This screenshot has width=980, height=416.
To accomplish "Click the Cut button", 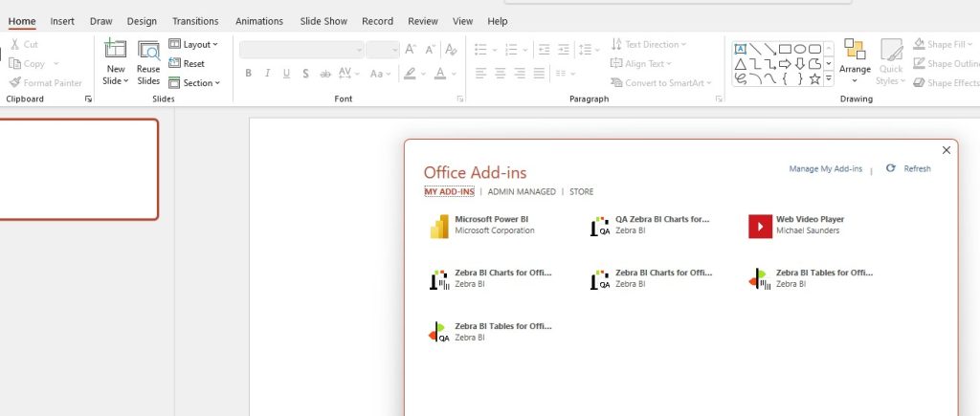I will point(24,44).
